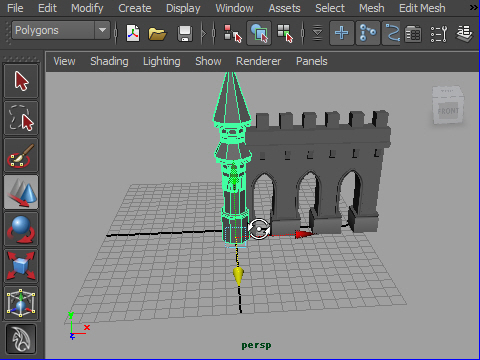Choose the Paint Selection tool

21,155
